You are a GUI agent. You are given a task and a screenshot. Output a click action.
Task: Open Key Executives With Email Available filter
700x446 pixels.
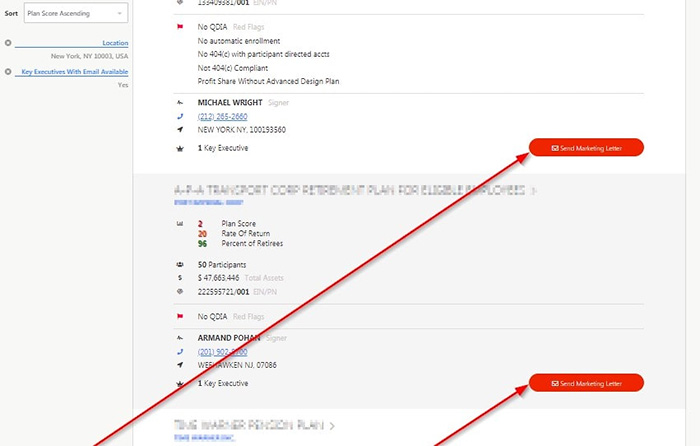tap(74, 72)
